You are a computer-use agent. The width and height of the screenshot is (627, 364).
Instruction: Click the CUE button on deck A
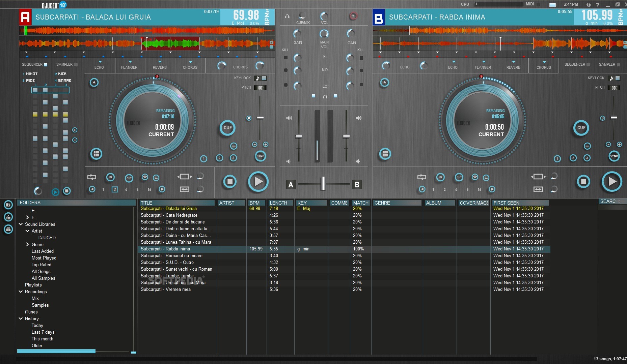(227, 128)
